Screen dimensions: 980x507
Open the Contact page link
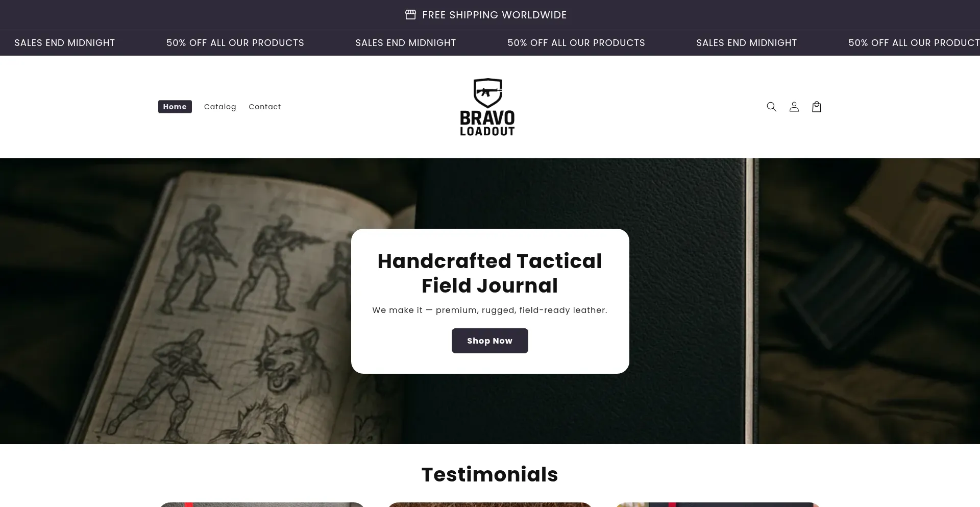(x=265, y=107)
